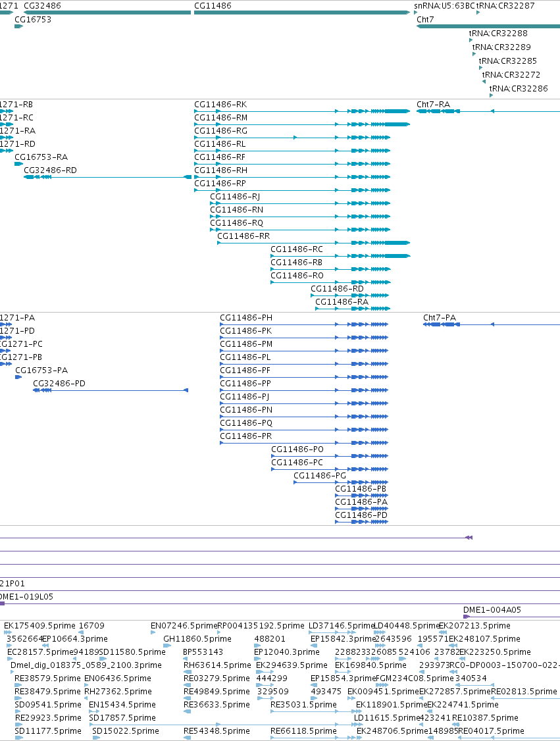This screenshot has width=560, height=741.
Task: Click the tRNA:CR32287 label
Action: point(505,6)
